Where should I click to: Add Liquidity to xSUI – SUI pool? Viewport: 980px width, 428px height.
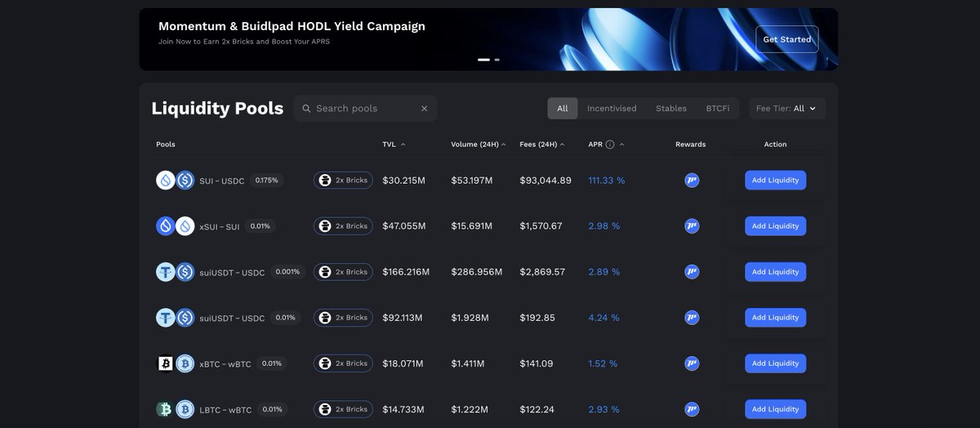775,226
